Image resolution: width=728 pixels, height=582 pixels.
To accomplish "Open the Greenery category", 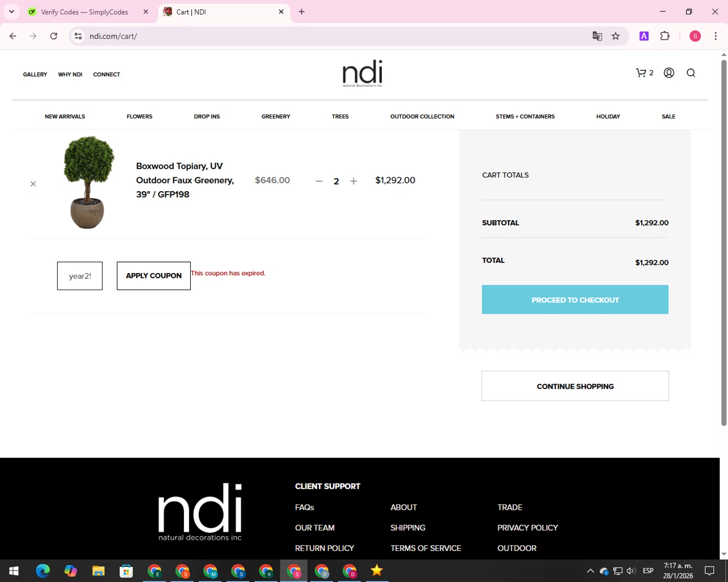I will pos(276,116).
